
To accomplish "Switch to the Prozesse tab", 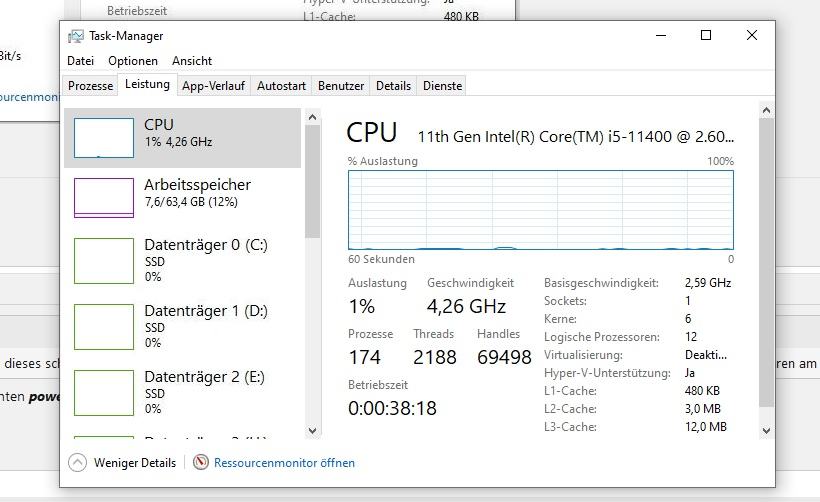I will click(90, 86).
